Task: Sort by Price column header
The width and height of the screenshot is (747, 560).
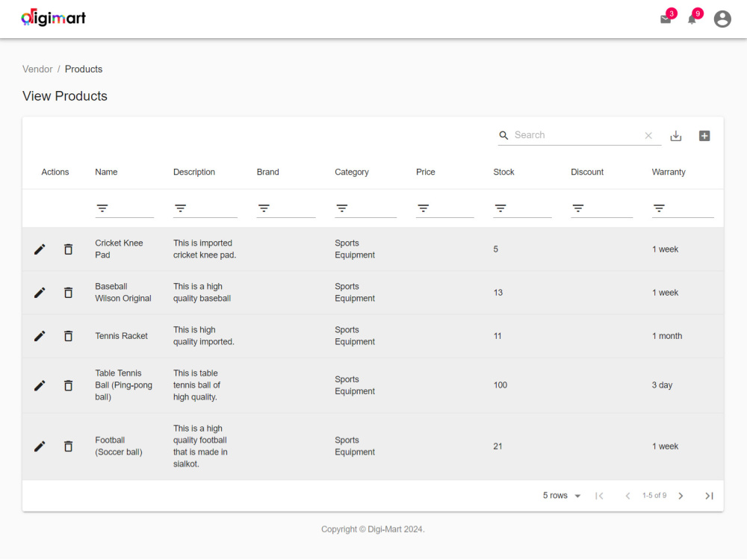Action: point(426,172)
